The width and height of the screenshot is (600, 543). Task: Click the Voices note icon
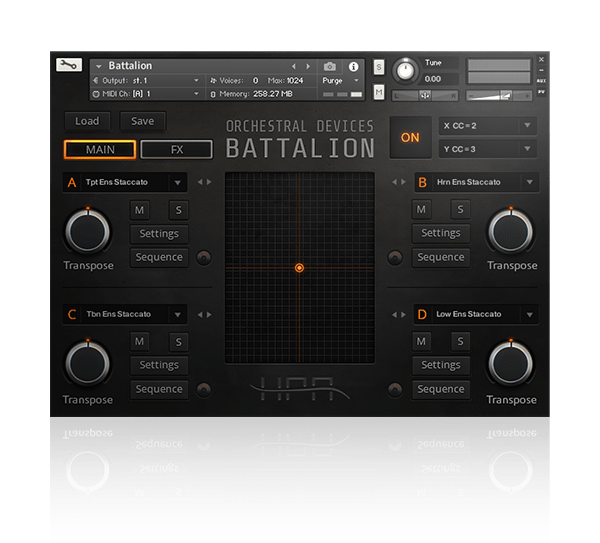coord(214,81)
